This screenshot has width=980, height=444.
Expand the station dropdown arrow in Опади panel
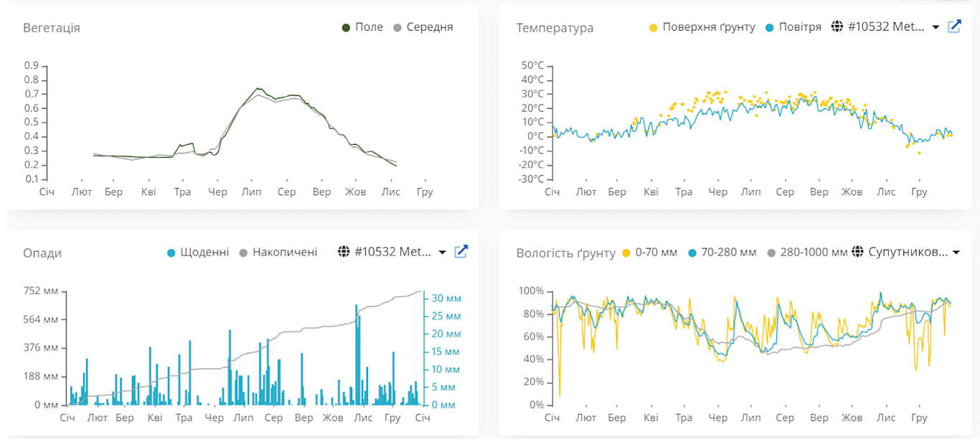(443, 252)
